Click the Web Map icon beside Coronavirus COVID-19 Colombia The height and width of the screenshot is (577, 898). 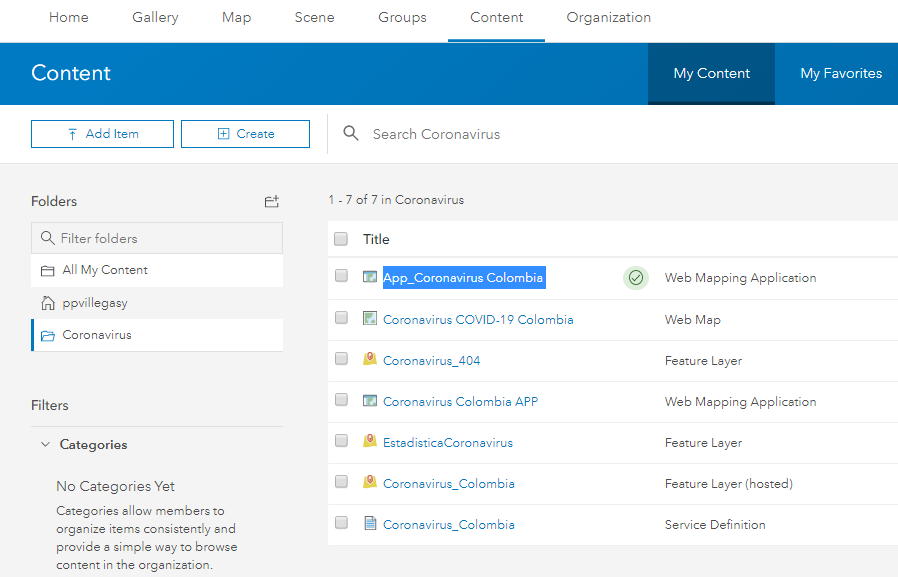tap(368, 318)
